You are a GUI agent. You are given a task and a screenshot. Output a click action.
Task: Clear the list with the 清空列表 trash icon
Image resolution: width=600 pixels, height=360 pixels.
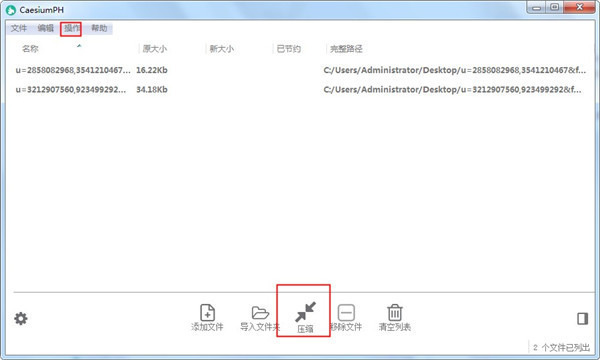(395, 313)
